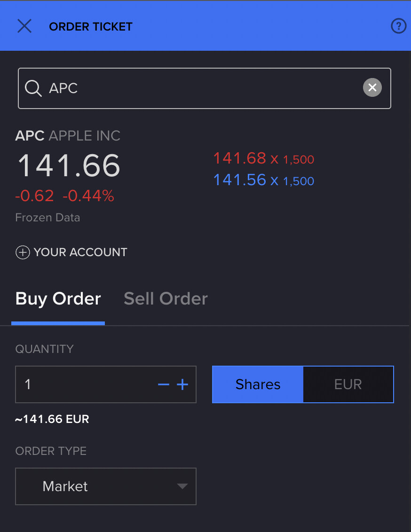Switch quantity unit to Shares
Image resolution: width=411 pixels, height=532 pixels.
258,384
